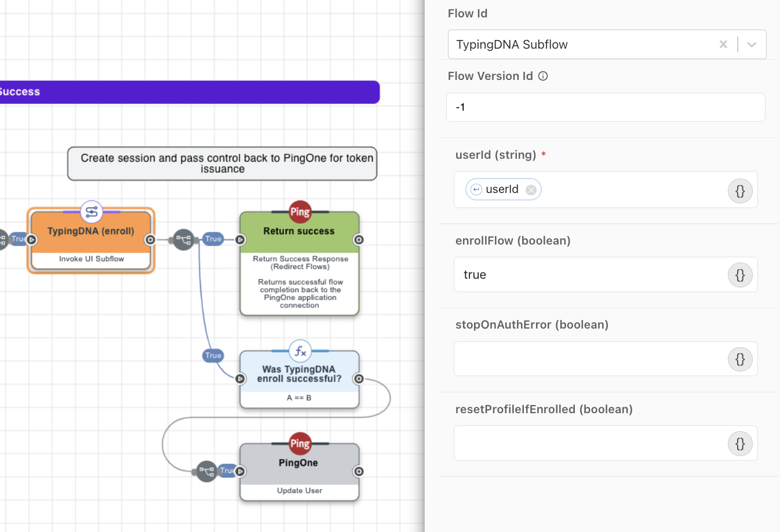Click output port of Was TypingDNA enroll successful node
Screen dimensions: 780x532
pos(359,378)
